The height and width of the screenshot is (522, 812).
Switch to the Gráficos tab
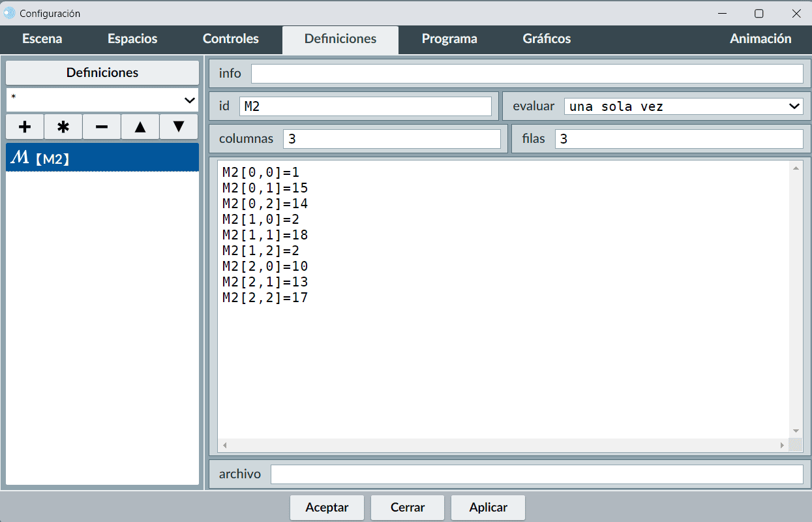click(547, 39)
